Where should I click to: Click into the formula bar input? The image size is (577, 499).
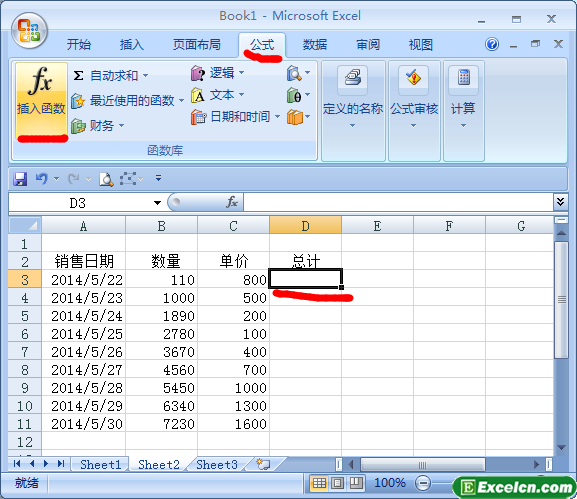click(x=398, y=202)
